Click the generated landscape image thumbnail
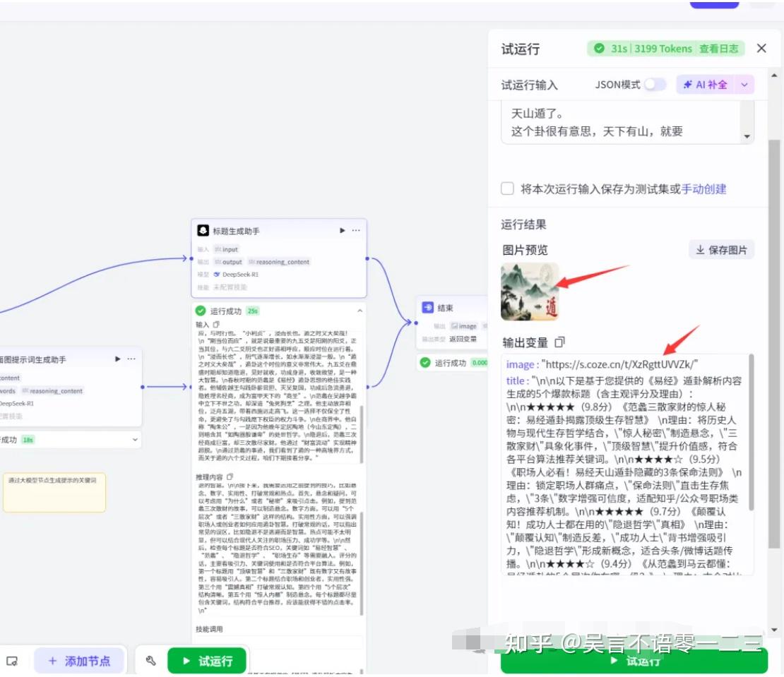Screen dimensions: 784x677 (x=529, y=292)
